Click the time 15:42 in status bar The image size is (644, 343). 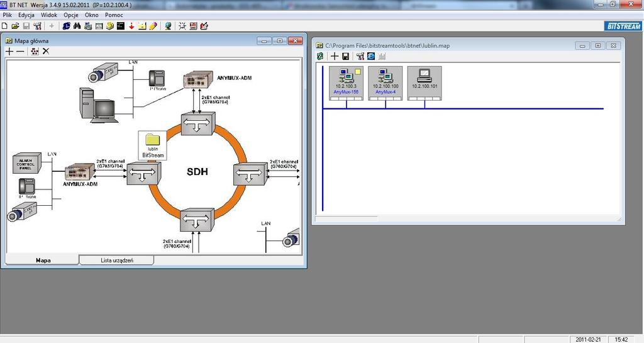tap(621, 339)
